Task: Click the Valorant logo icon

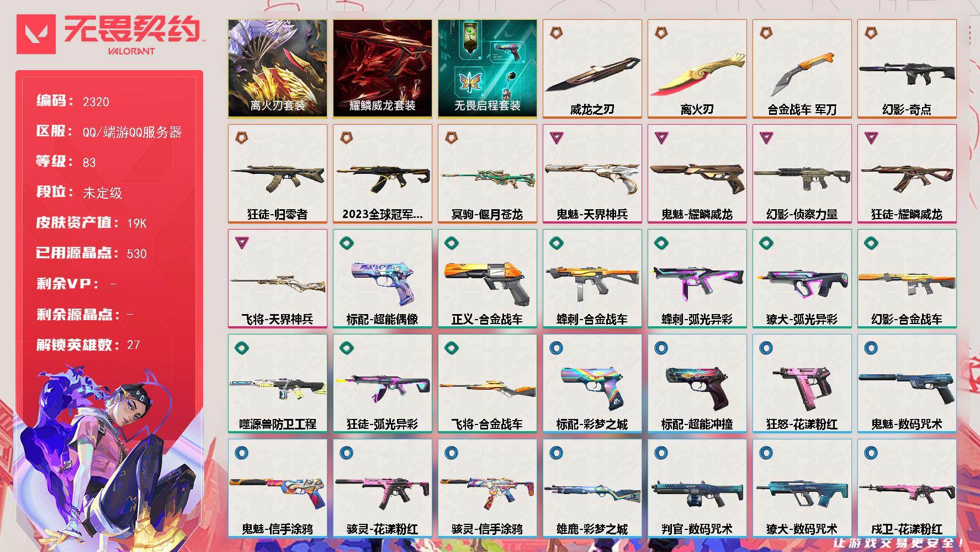Action: pos(36,34)
